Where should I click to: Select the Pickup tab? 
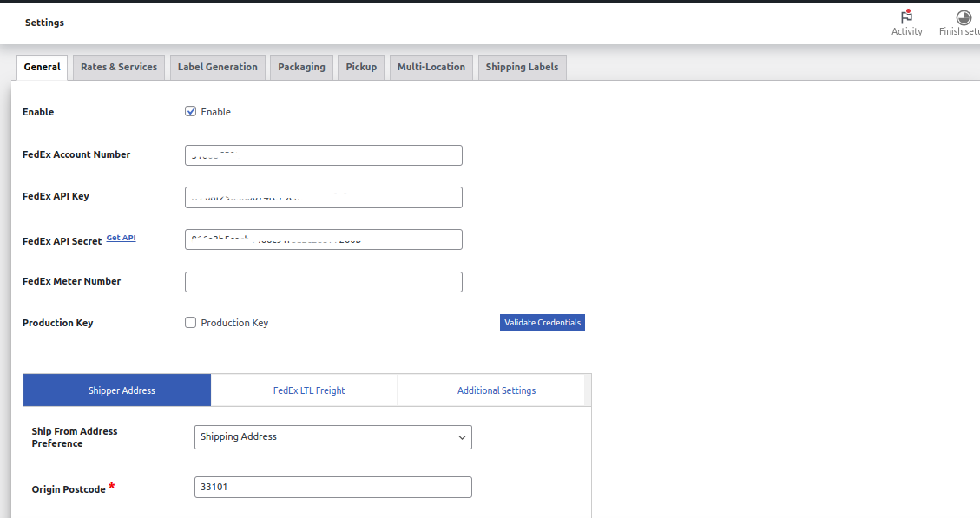tap(361, 67)
